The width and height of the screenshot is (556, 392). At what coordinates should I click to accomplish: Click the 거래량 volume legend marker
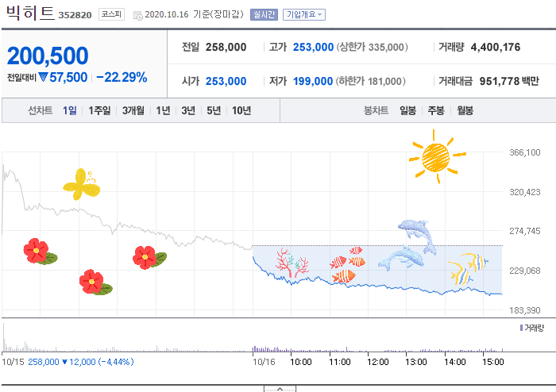click(x=521, y=327)
